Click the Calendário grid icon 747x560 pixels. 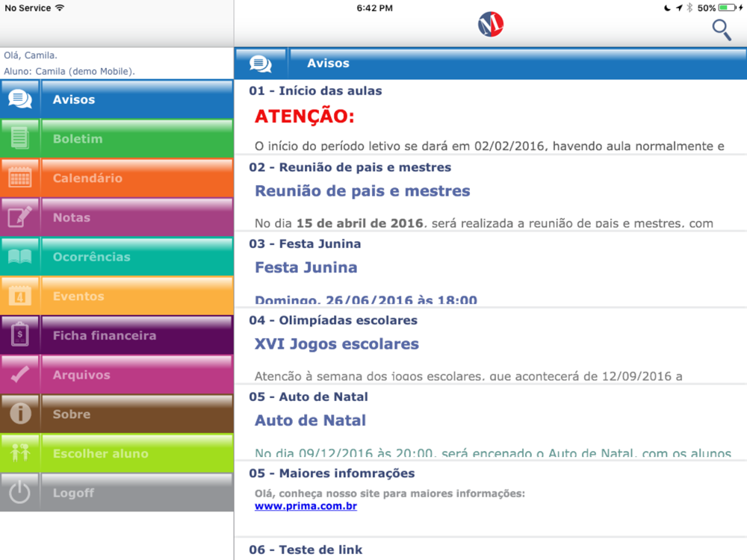(x=20, y=178)
